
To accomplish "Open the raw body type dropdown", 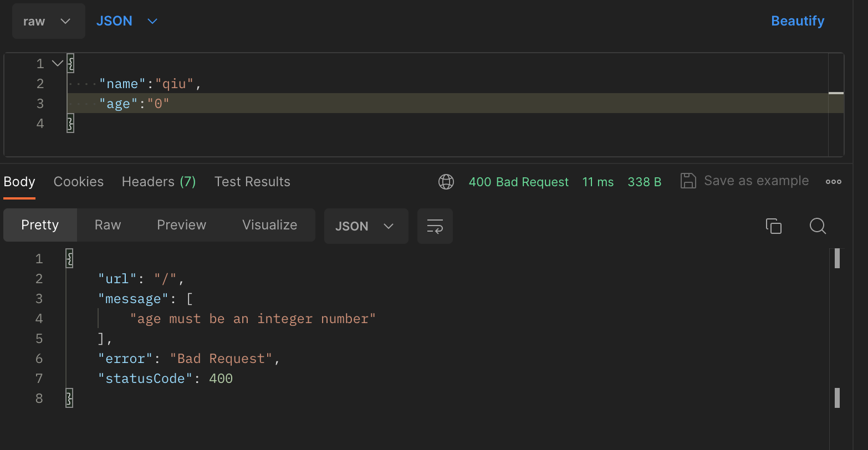I will point(48,21).
